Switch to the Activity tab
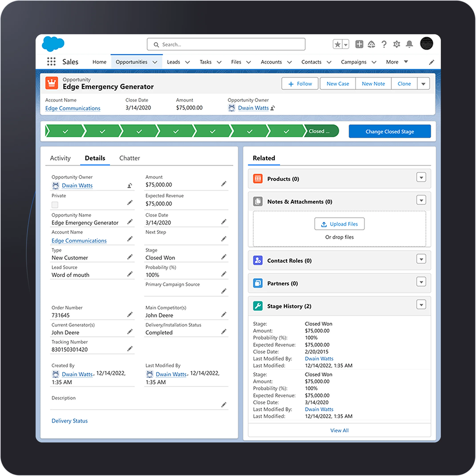This screenshot has height=476, width=476. 60,158
